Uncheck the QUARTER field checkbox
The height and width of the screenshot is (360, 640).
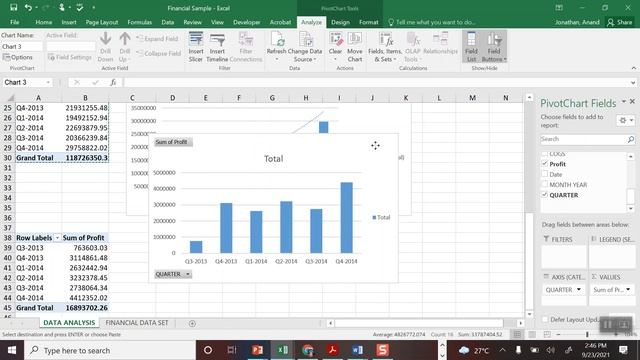544,195
